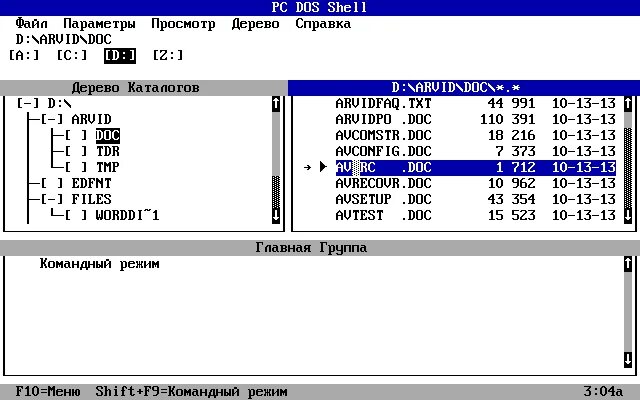Select the TDR directory in tree
Image resolution: width=640 pixels, height=400 pixels.
tap(108, 151)
